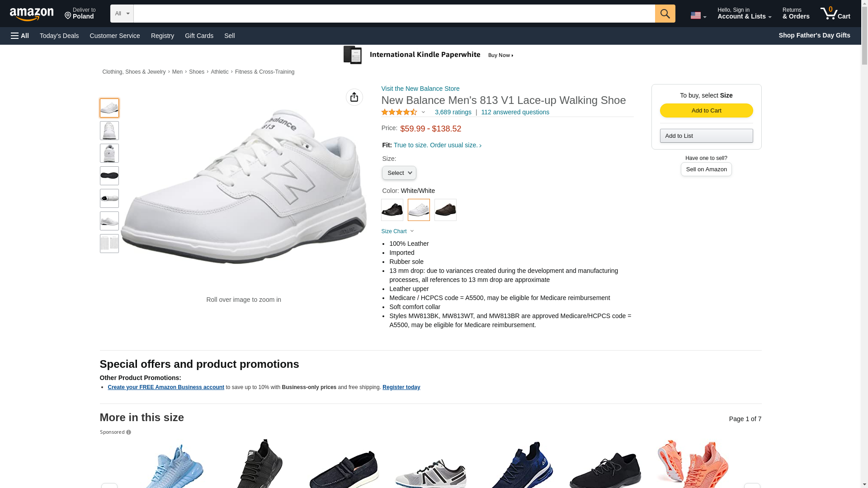Open the All hamburger menu
Screen dimensions: 868x488
(x=20, y=36)
